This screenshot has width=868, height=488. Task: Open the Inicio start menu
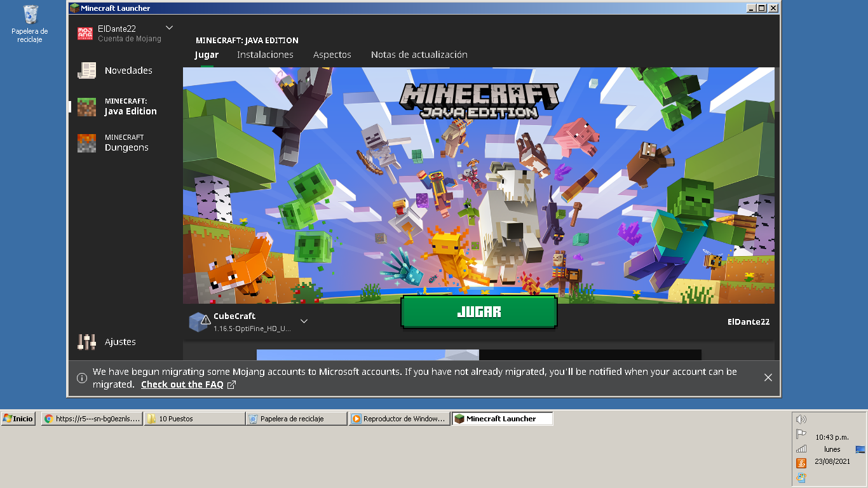[x=18, y=419]
